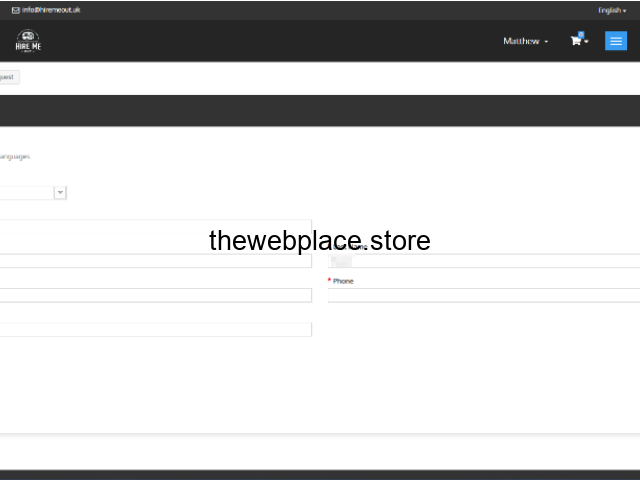Expand the caret next to the cart
640x480 pixels.
tap(586, 42)
